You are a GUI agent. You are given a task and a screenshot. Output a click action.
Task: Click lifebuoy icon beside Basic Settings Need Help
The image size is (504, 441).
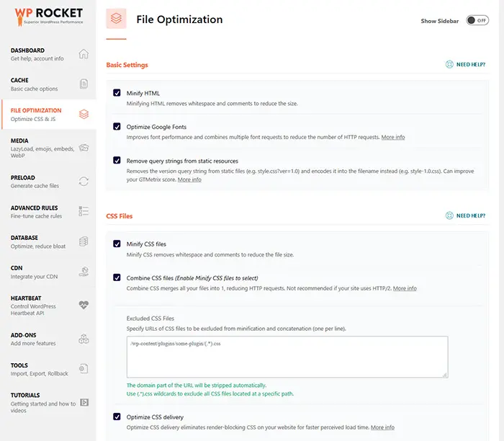[x=449, y=64]
